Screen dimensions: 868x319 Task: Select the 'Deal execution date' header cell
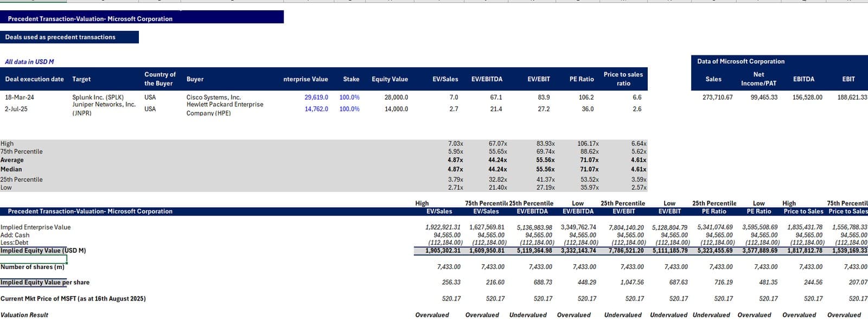pos(35,79)
